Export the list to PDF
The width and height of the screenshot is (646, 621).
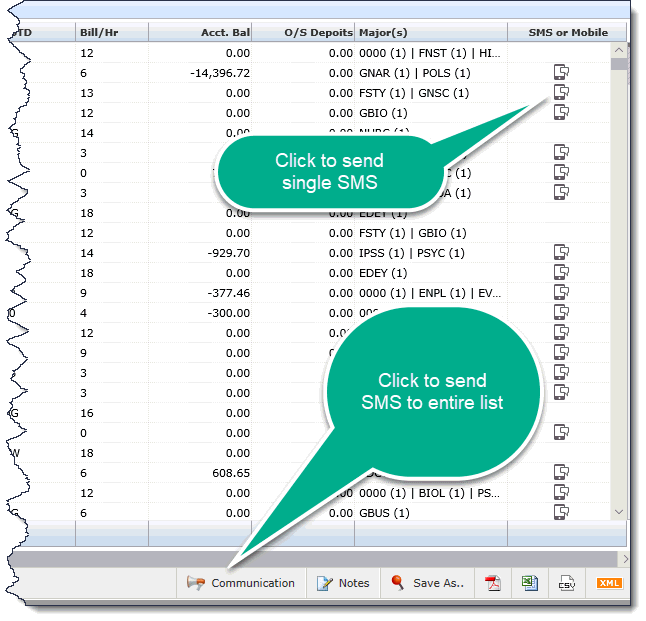(492, 583)
